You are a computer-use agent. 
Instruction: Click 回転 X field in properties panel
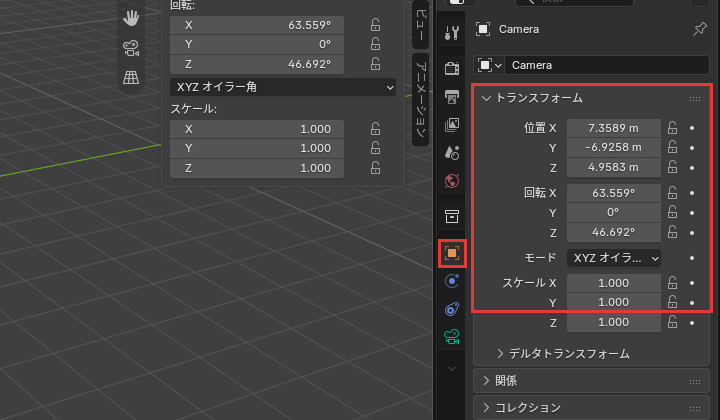pos(613,193)
